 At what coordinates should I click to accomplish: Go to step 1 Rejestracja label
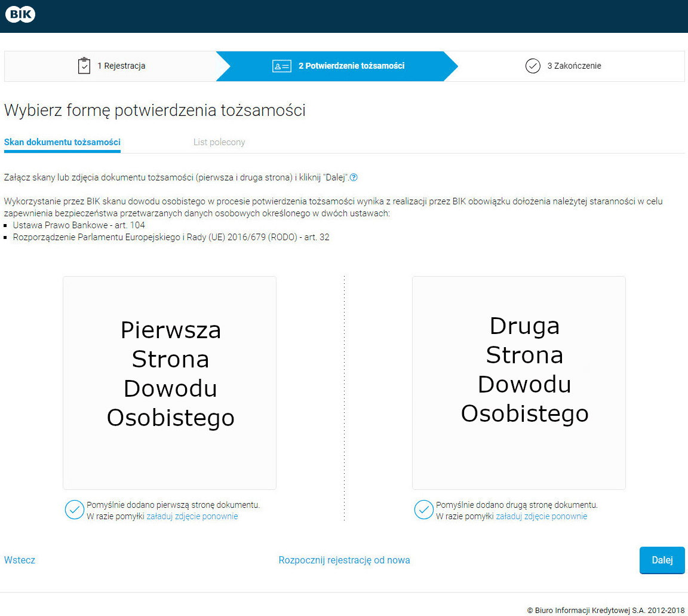click(x=121, y=66)
